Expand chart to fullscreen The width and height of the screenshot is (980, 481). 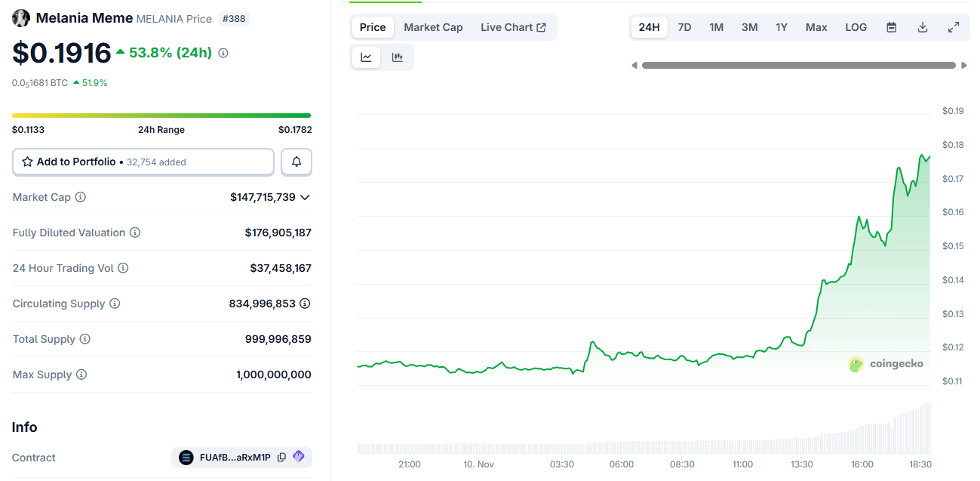click(954, 27)
